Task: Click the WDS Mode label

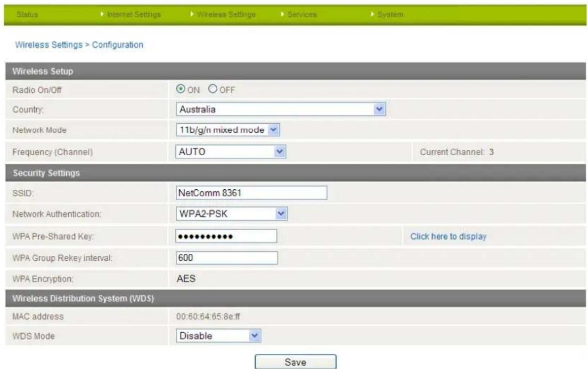Action: click(34, 336)
